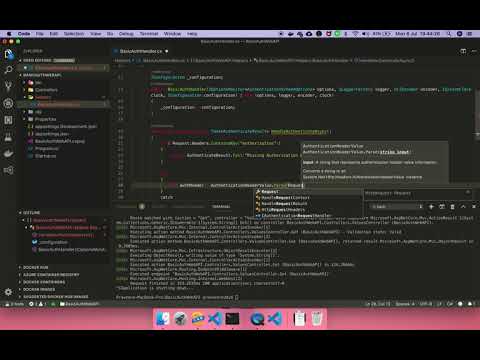The width and height of the screenshot is (480, 360).
Task: Open Launchpad rocket icon in the Dock
Action: coord(180,319)
